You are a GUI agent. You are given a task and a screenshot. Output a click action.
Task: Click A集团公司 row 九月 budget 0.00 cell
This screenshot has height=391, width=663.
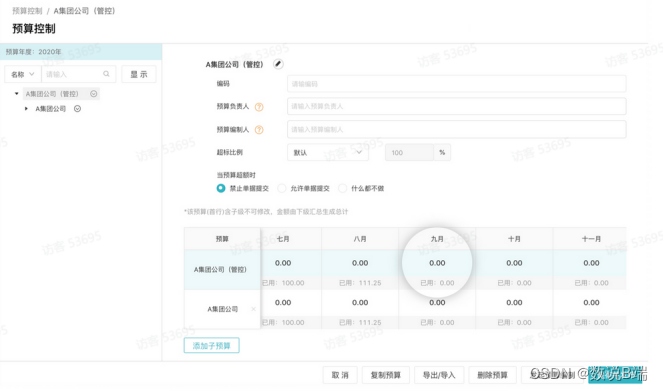coord(437,303)
